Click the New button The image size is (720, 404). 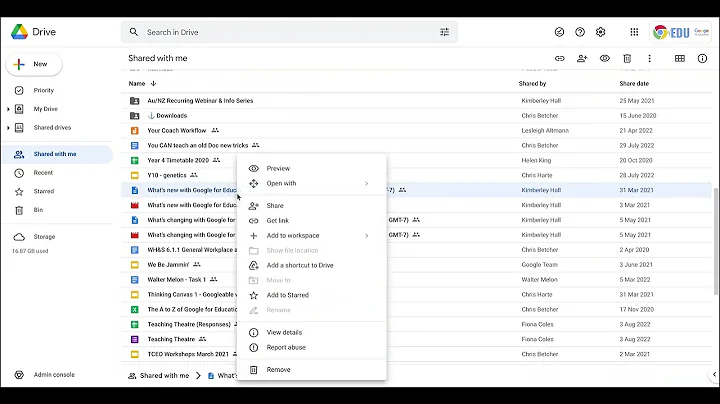point(34,64)
